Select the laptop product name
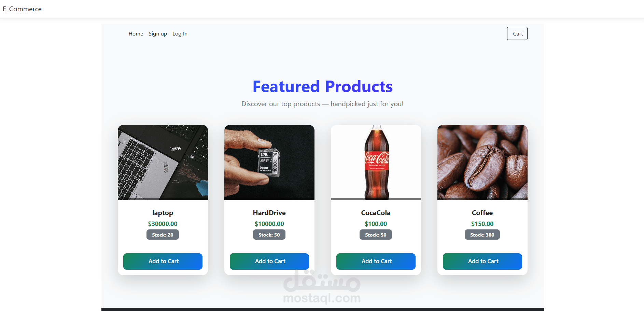The image size is (644, 311). (163, 213)
